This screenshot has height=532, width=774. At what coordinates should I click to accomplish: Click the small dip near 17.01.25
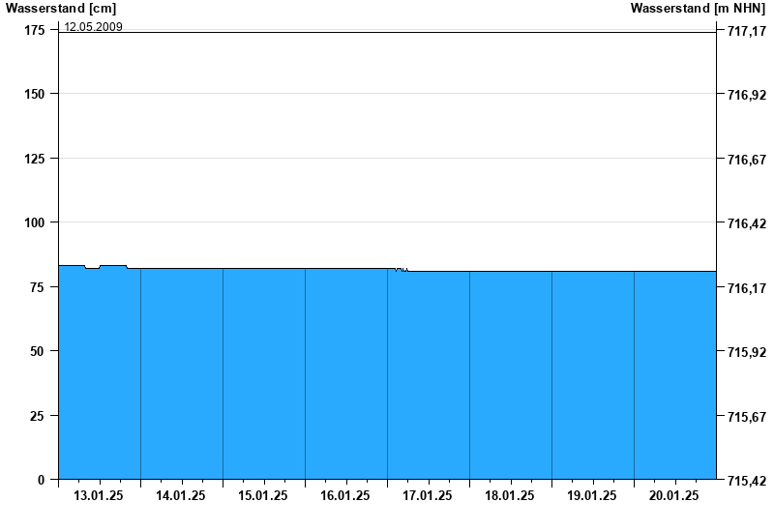tap(402, 270)
